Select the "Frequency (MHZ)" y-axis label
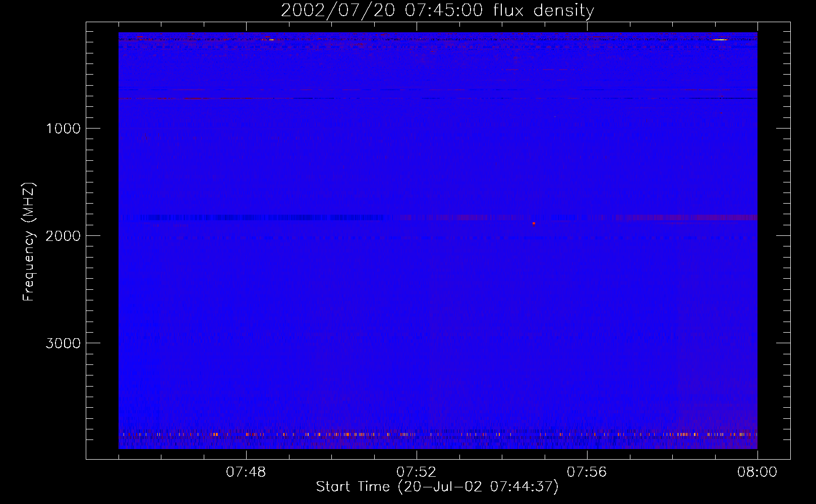The image size is (816, 504). (x=29, y=242)
